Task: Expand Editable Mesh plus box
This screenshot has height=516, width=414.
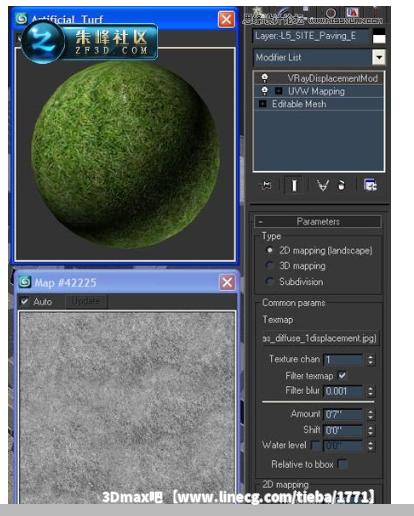Action: 263,104
